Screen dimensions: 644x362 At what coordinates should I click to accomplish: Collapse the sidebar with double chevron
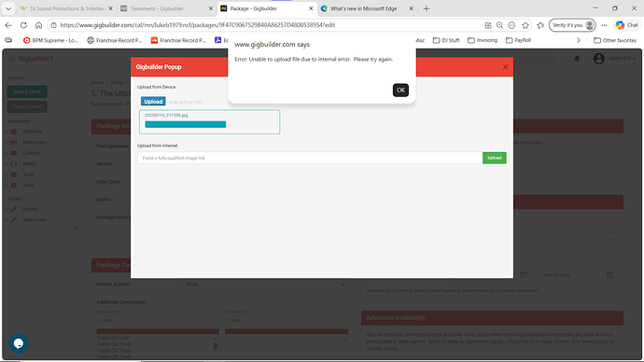76,228
